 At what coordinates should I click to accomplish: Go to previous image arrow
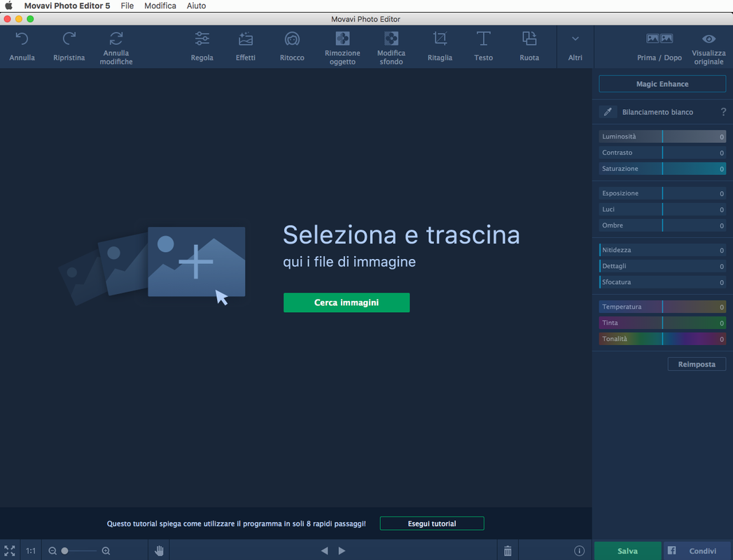click(x=324, y=551)
